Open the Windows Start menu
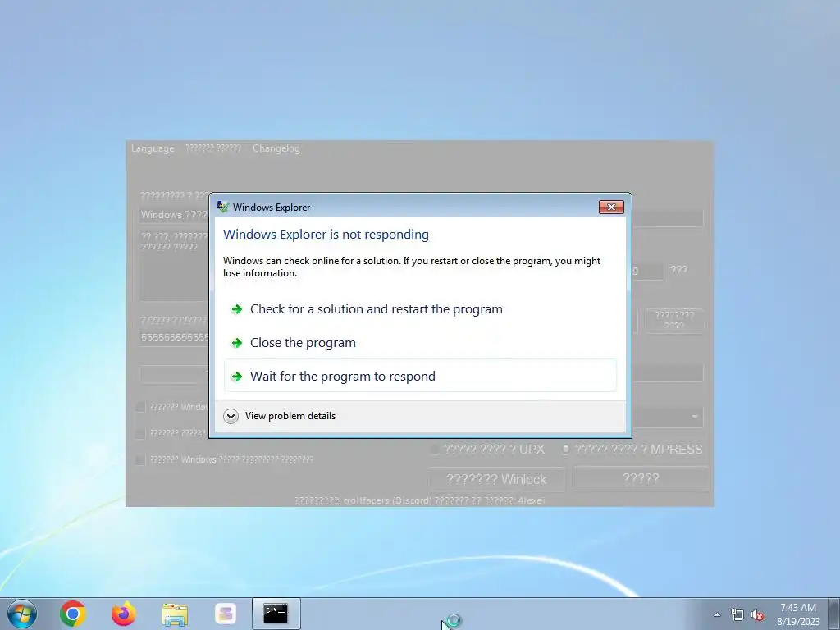Screen dimensions: 840x630 click(22, 614)
